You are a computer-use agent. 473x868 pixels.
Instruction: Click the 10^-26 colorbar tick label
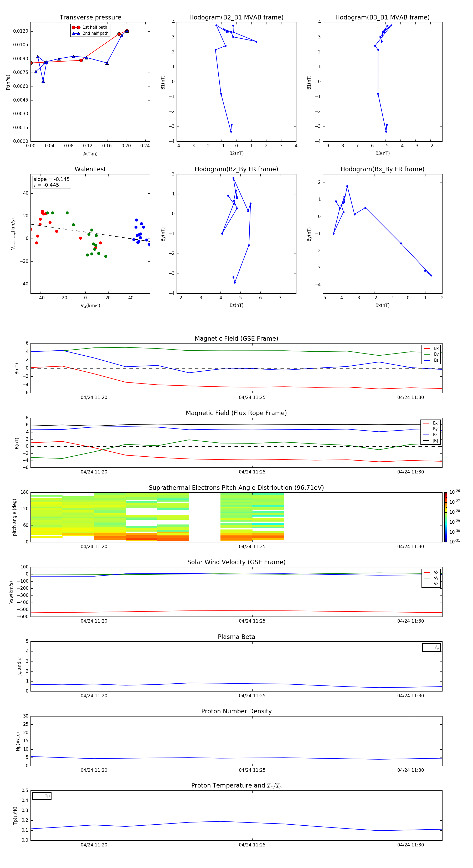click(x=455, y=492)
